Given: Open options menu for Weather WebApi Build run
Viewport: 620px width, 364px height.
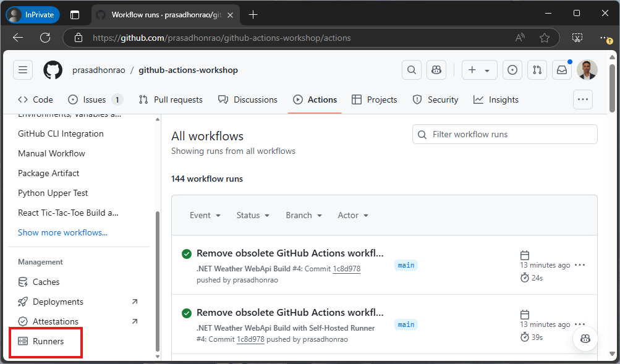Looking at the screenshot, I should (x=580, y=265).
